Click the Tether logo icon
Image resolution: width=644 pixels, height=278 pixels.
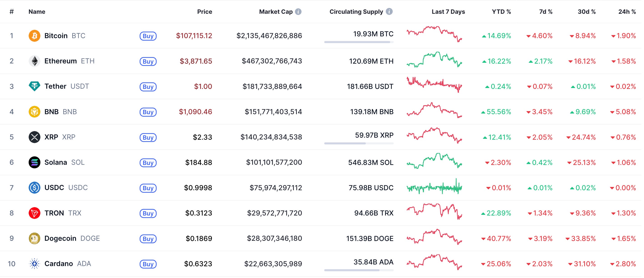(x=35, y=86)
